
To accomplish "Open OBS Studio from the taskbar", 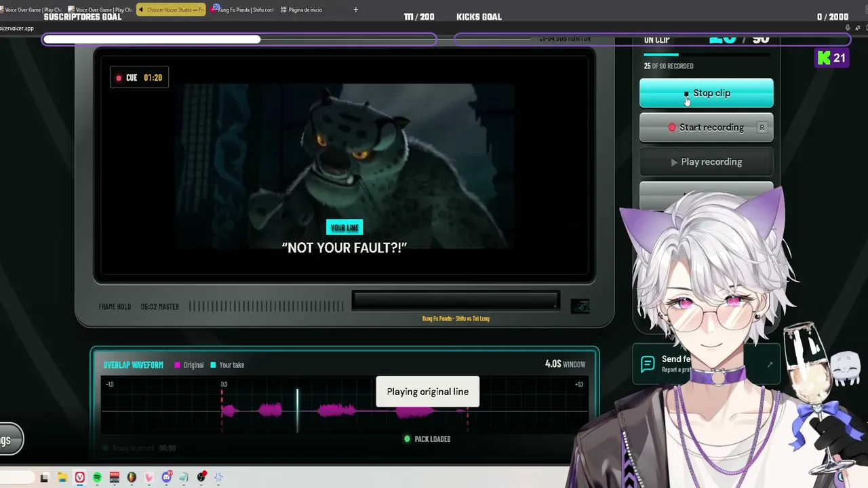I will point(201,478).
